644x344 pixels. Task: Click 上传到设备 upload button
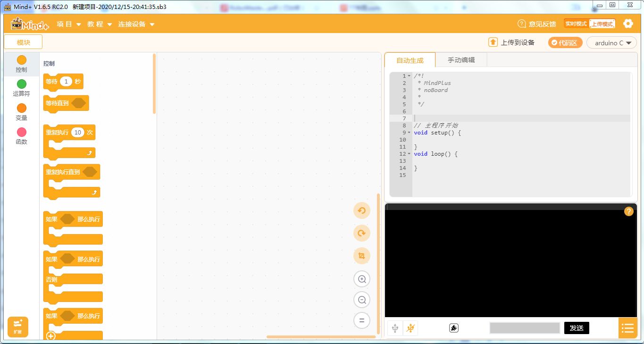(x=511, y=42)
